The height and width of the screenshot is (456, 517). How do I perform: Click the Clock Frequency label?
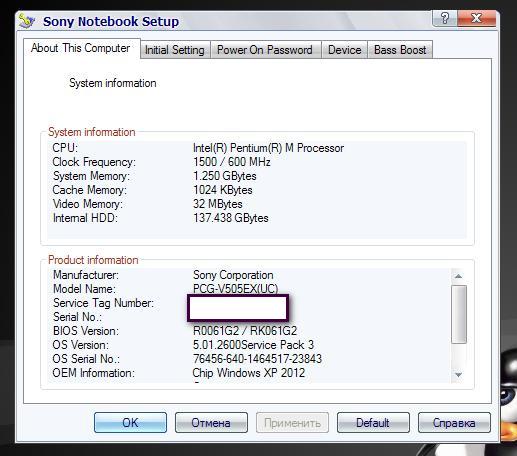click(x=94, y=162)
